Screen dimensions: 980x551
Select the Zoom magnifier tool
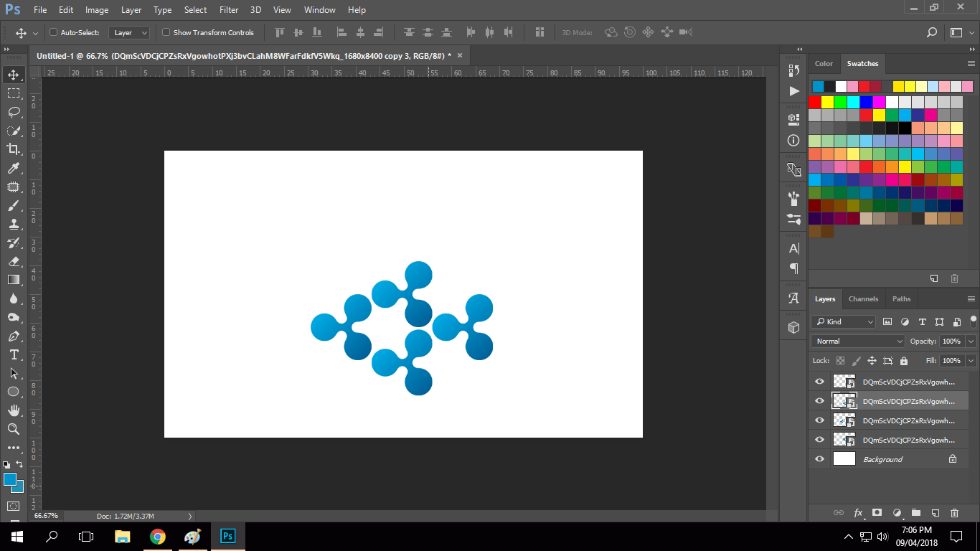14,429
